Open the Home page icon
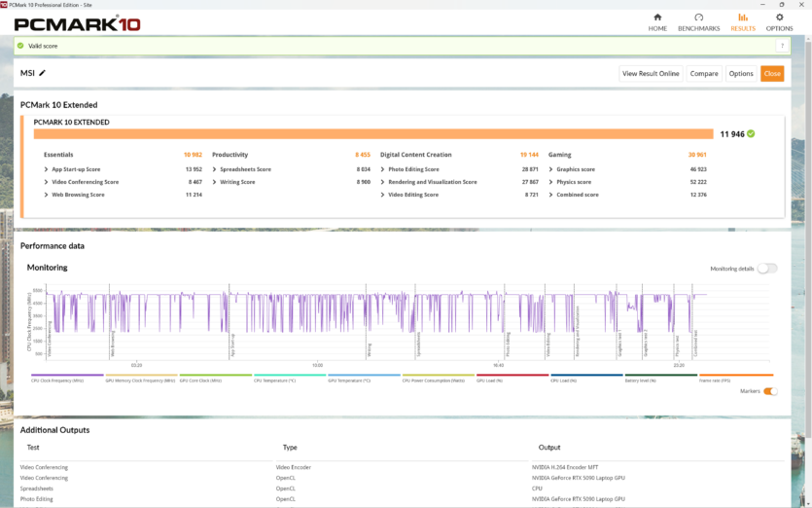 pos(657,18)
